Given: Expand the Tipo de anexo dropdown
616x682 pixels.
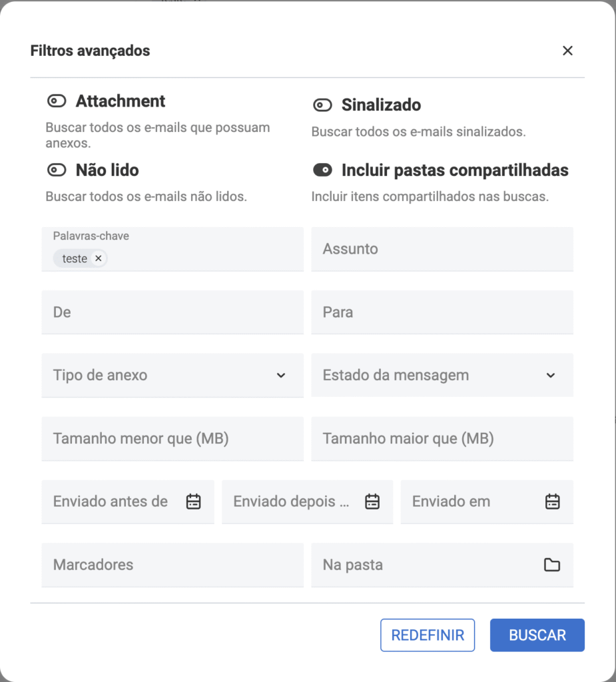Looking at the screenshot, I should tap(172, 376).
